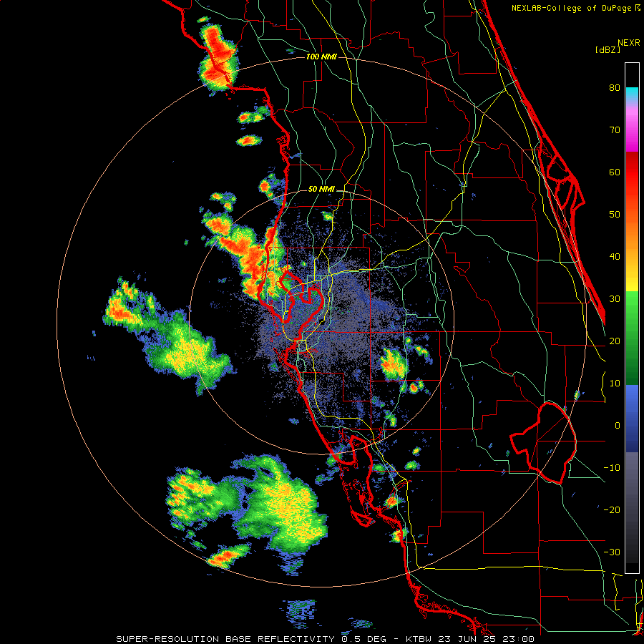
Task: Select the 40 dBZ scale value
Action: coord(615,257)
